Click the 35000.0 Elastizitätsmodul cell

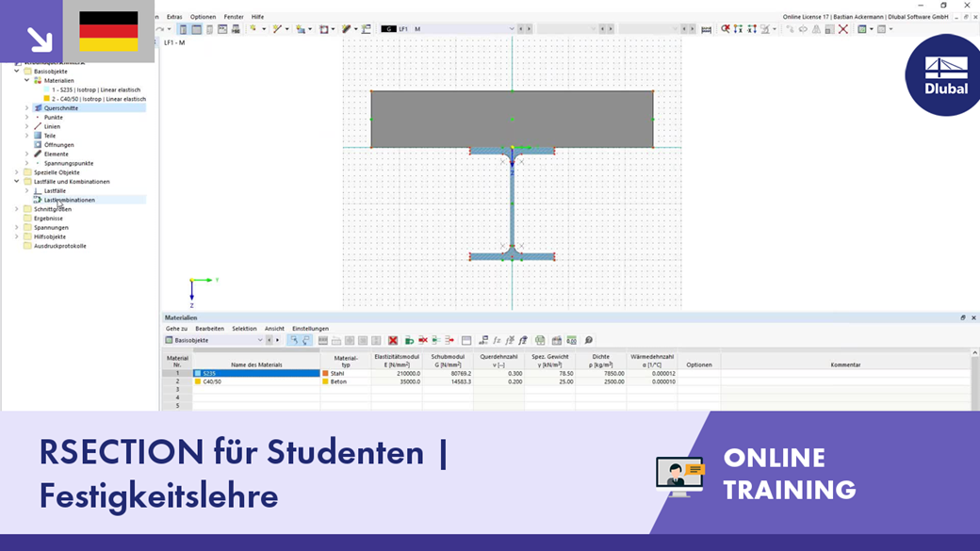pyautogui.click(x=397, y=381)
